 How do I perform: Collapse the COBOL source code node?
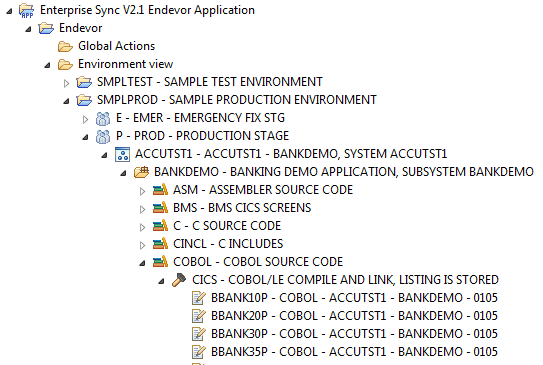click(x=142, y=264)
